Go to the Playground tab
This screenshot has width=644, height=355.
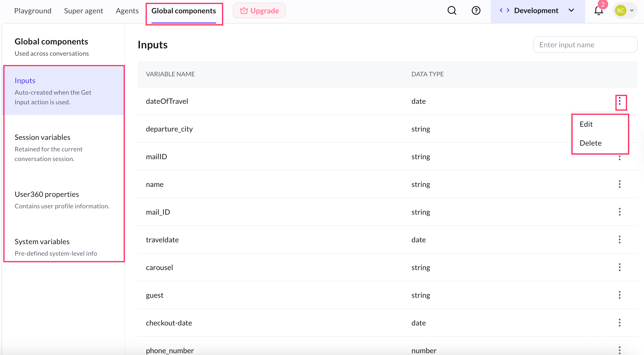(33, 11)
